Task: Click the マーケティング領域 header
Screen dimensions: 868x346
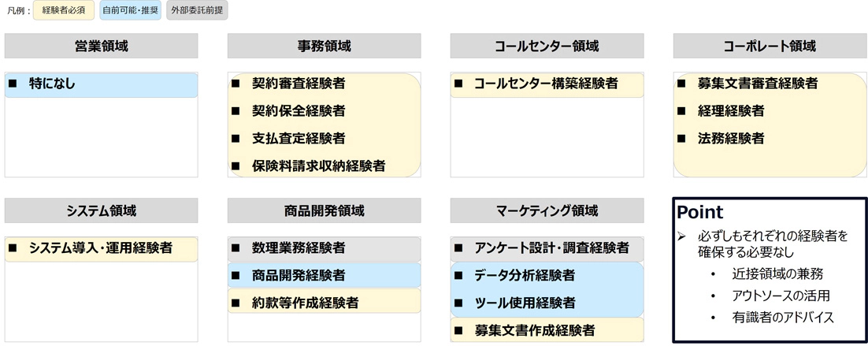Action: coord(547,210)
